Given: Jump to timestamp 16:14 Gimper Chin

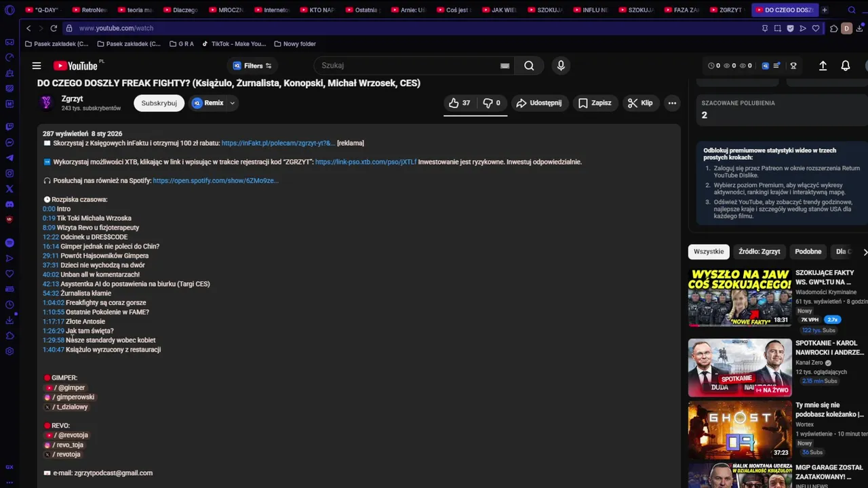Looking at the screenshot, I should point(51,247).
